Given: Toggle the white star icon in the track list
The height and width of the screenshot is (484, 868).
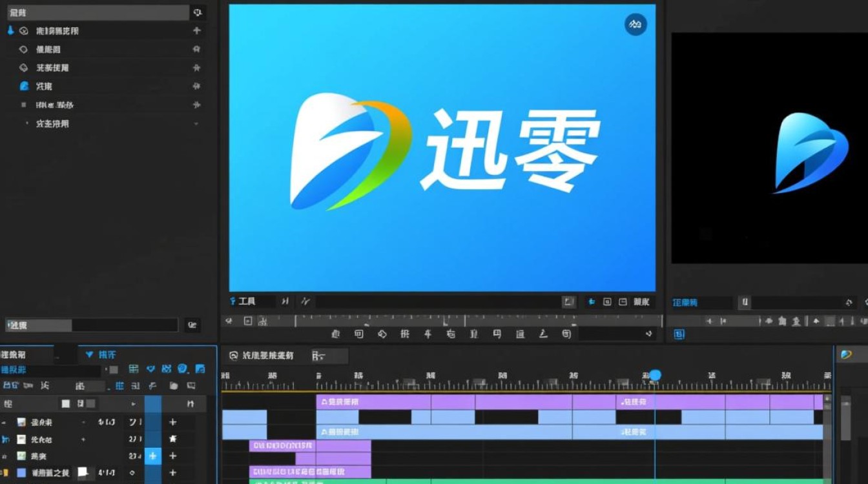Looking at the screenshot, I should (172, 439).
